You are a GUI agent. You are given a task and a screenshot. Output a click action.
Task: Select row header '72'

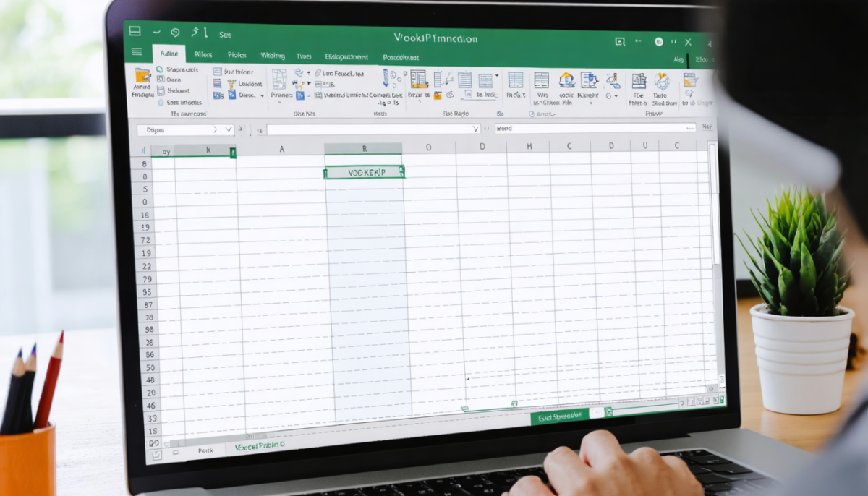[x=145, y=240]
